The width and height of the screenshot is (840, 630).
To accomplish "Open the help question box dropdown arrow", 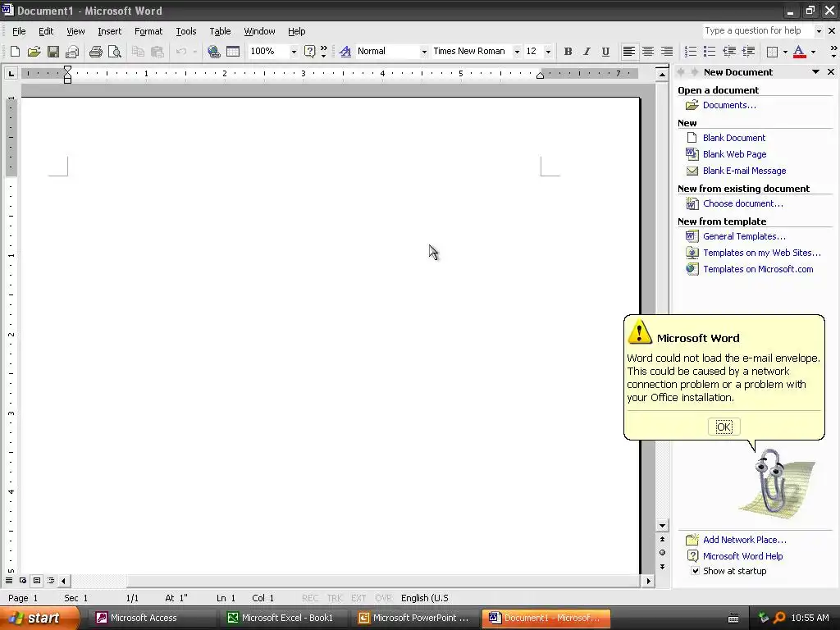I will point(818,31).
